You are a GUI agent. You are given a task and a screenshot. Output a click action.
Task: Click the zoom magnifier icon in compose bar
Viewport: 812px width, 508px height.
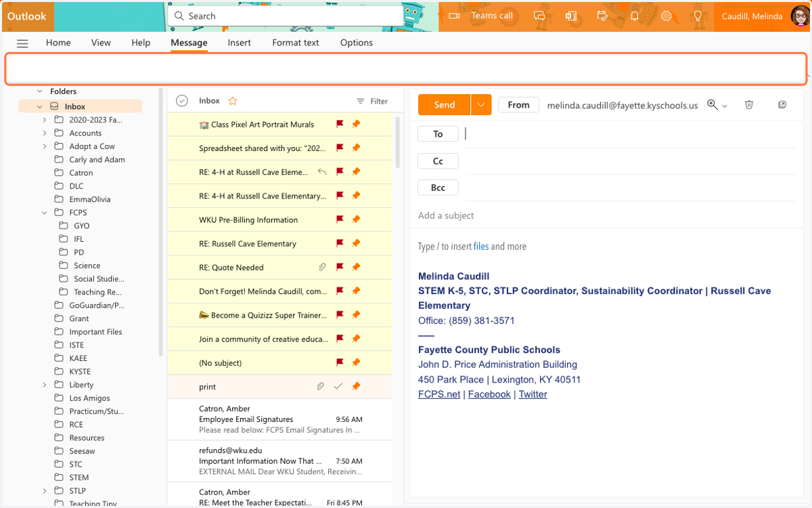[713, 105]
